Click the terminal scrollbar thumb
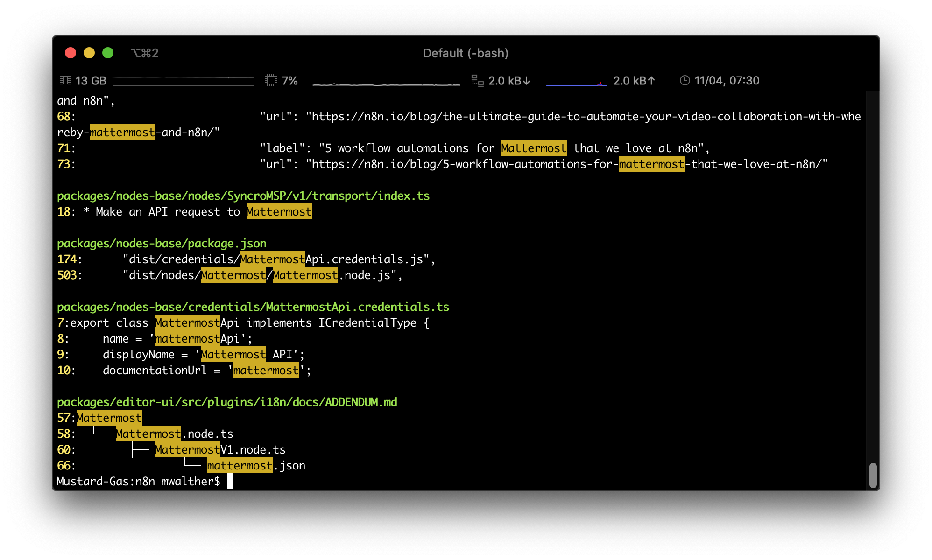This screenshot has height=560, width=932. coord(873,475)
